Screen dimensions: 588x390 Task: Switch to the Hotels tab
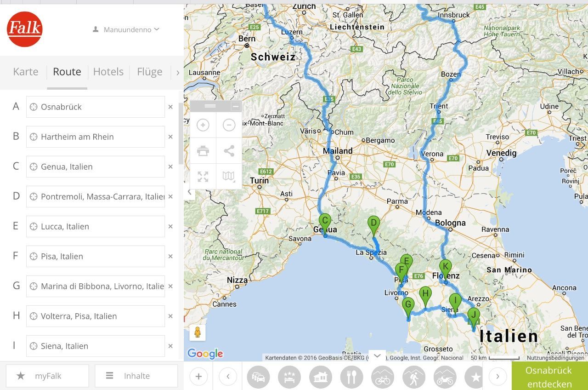tap(108, 72)
